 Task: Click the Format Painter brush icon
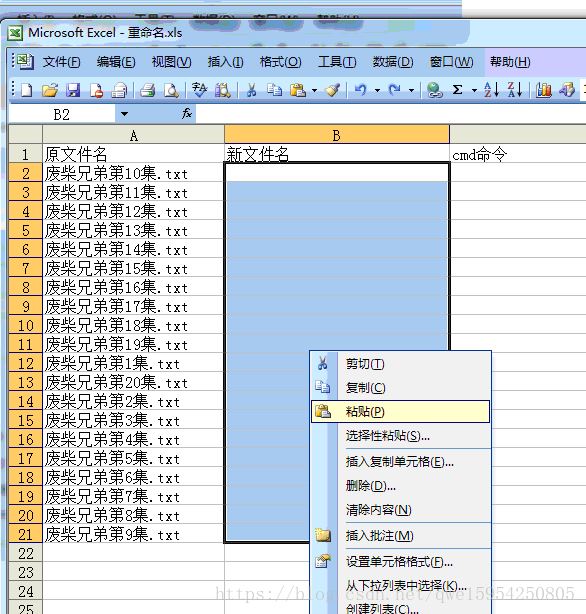click(x=333, y=90)
